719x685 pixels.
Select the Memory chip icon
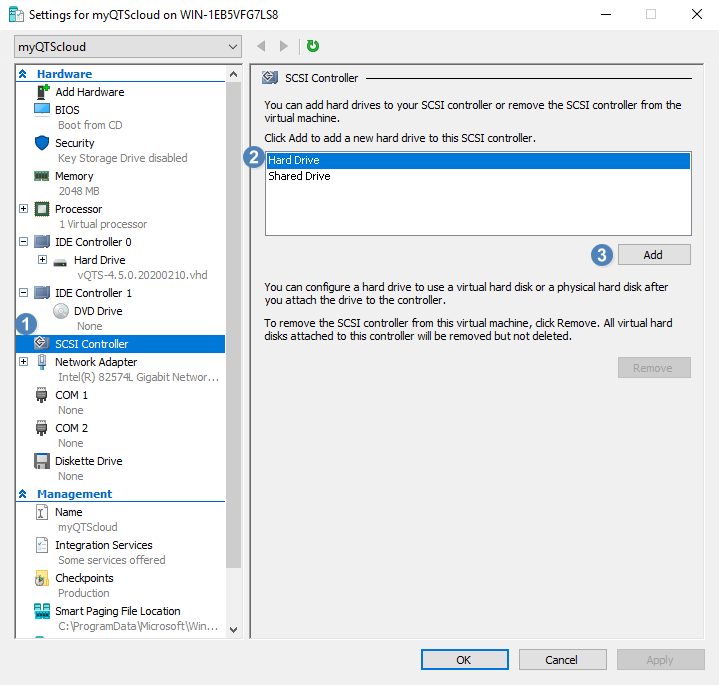pyautogui.click(x=41, y=176)
